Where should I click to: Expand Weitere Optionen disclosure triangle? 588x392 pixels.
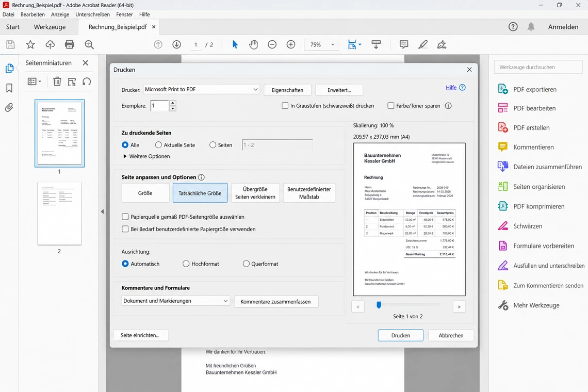click(x=125, y=156)
